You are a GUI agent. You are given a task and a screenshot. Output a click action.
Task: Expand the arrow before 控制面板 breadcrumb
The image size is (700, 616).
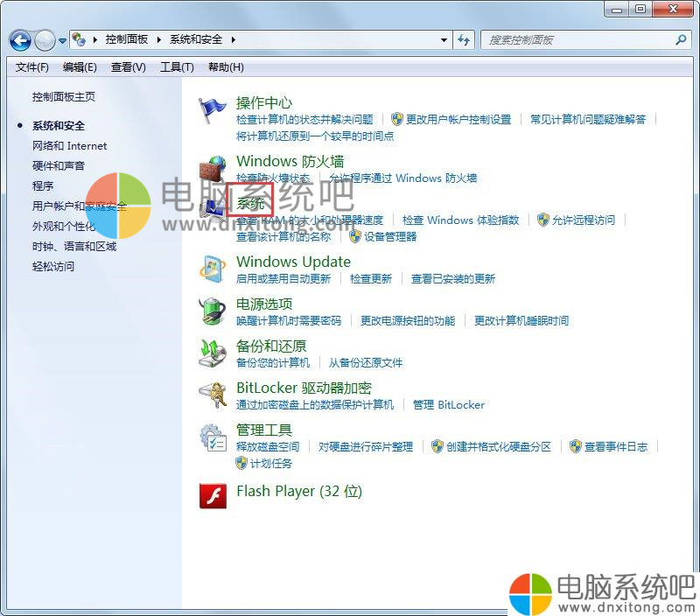[95, 39]
